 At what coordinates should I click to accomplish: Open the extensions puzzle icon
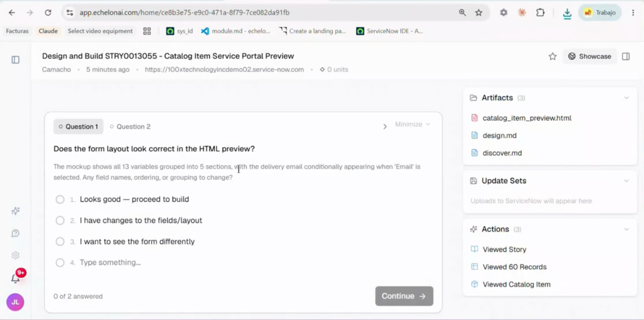[x=540, y=12]
